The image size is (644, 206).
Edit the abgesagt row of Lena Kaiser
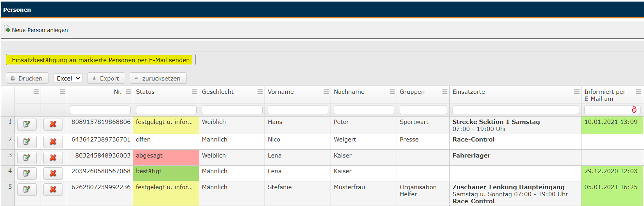click(27, 158)
